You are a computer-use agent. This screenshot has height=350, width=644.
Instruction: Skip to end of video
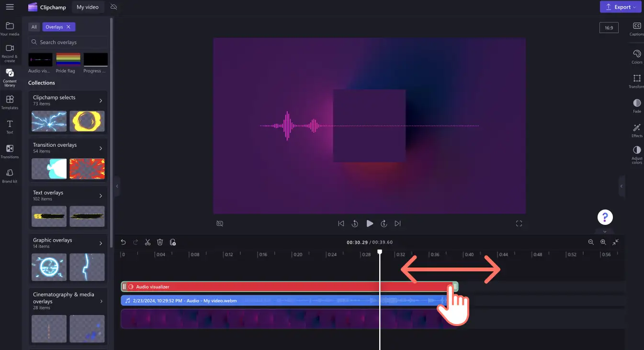397,223
